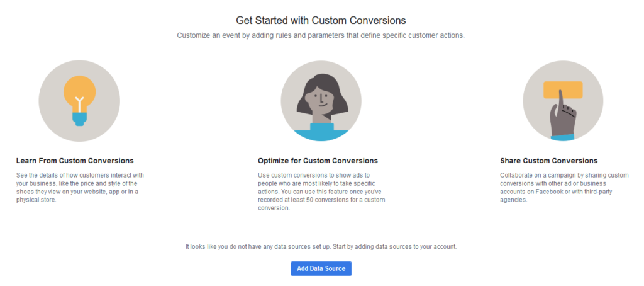Screen dimensions: 644x286
Task: Click the paragraph about shoe price and style
Action: (80, 188)
